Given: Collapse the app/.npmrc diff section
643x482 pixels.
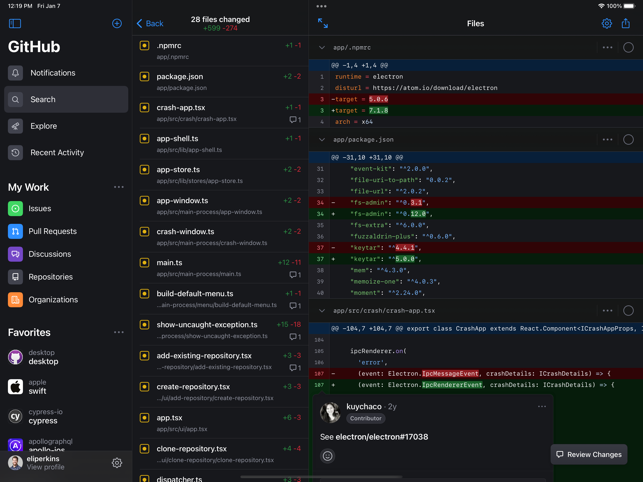Looking at the screenshot, I should pos(322,48).
